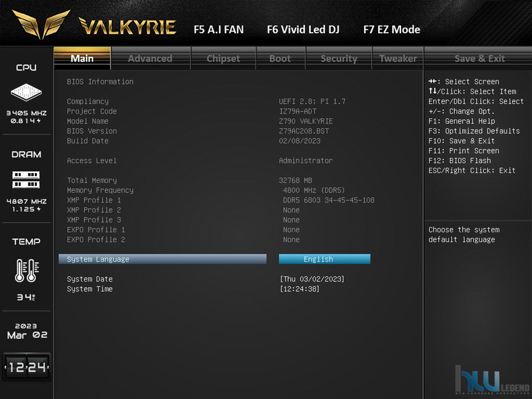Edit the System Time value field

[300, 289]
